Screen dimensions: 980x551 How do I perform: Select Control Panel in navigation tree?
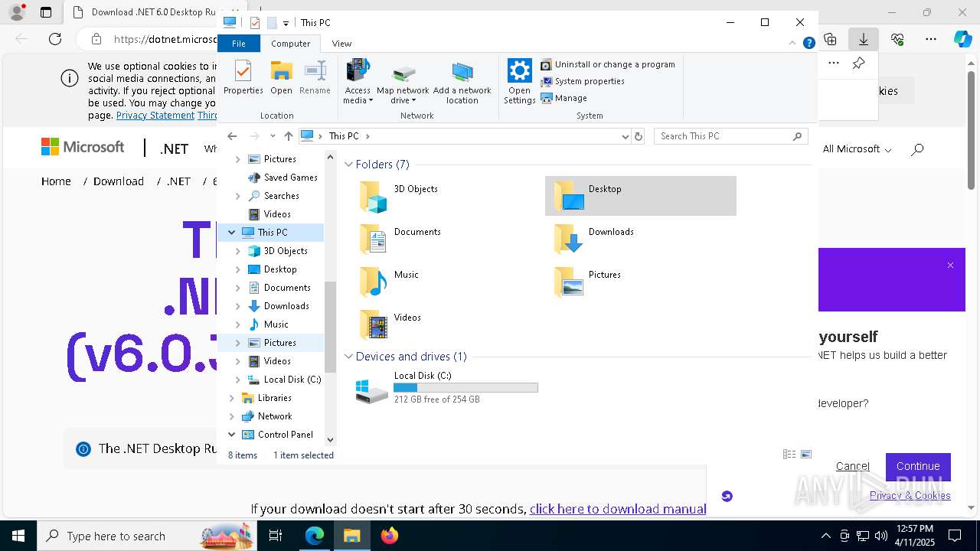(278, 435)
